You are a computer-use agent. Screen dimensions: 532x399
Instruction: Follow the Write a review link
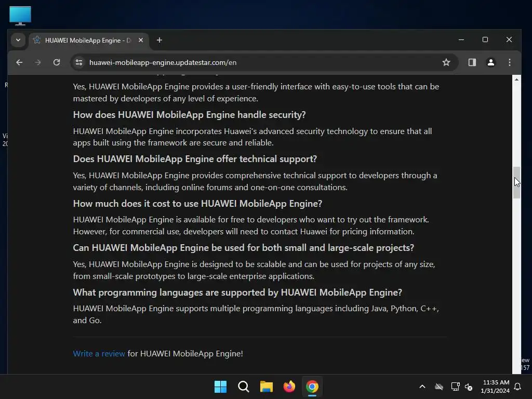pyautogui.click(x=99, y=353)
